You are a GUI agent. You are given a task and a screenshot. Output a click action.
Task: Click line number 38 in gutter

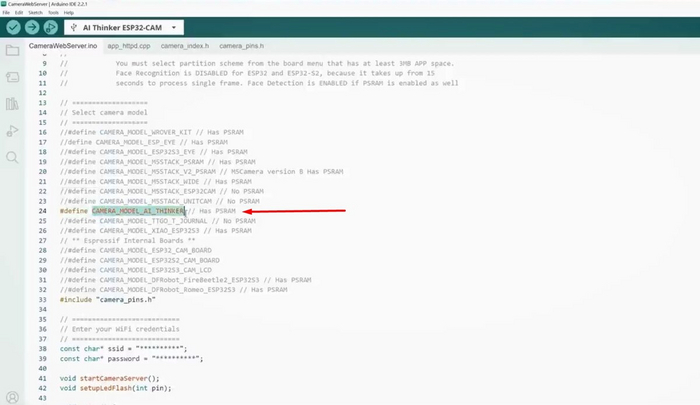click(x=42, y=349)
